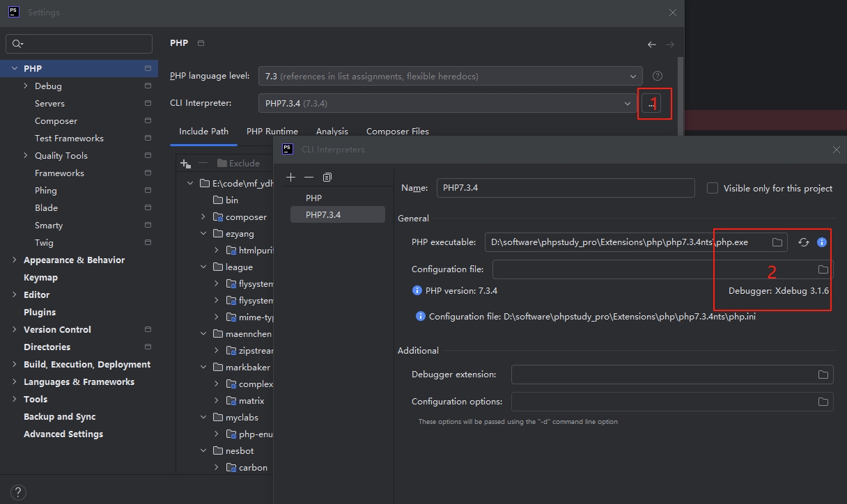Open the Frameworks settings page
Viewport: 847px width, 504px height.
[59, 173]
